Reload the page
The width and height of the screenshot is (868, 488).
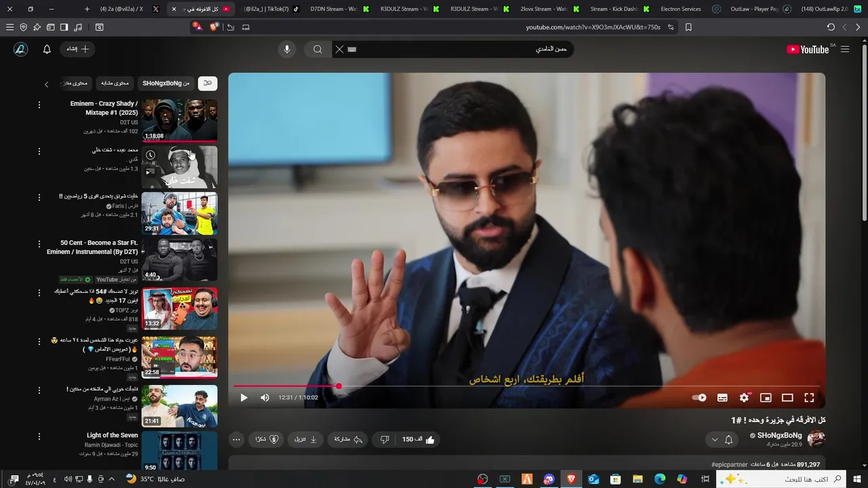[831, 27]
